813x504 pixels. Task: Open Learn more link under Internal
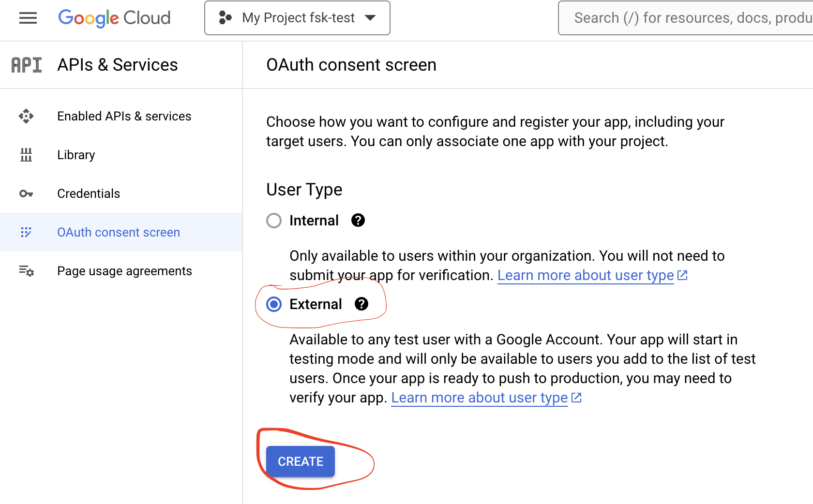point(586,275)
